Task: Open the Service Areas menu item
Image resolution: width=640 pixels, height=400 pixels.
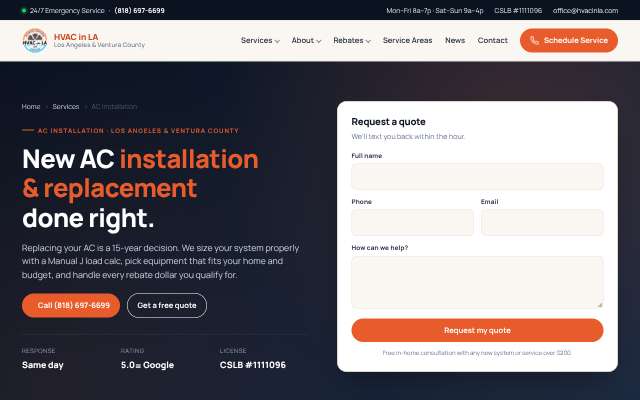Action: 407,40
